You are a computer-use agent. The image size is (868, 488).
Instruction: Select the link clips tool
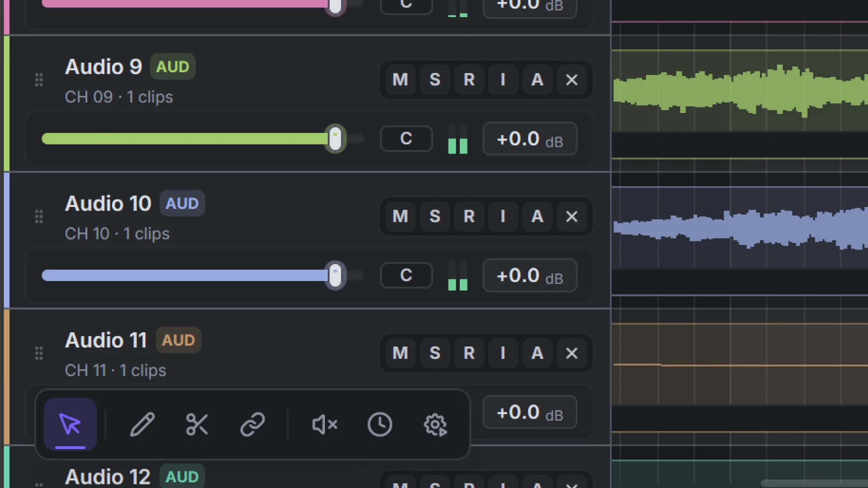tap(252, 424)
